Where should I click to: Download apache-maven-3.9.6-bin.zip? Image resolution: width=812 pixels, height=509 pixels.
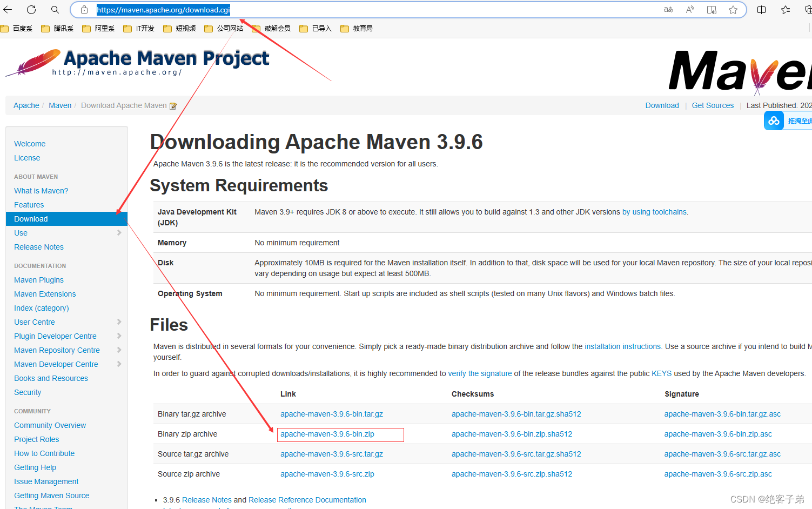click(x=327, y=434)
